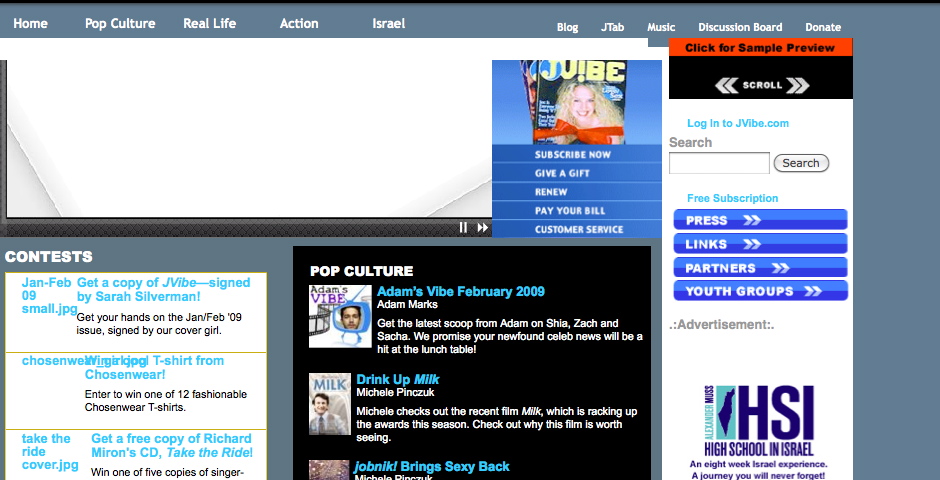Select GIVE A GIFT subscription option
940x480 pixels.
(x=562, y=173)
